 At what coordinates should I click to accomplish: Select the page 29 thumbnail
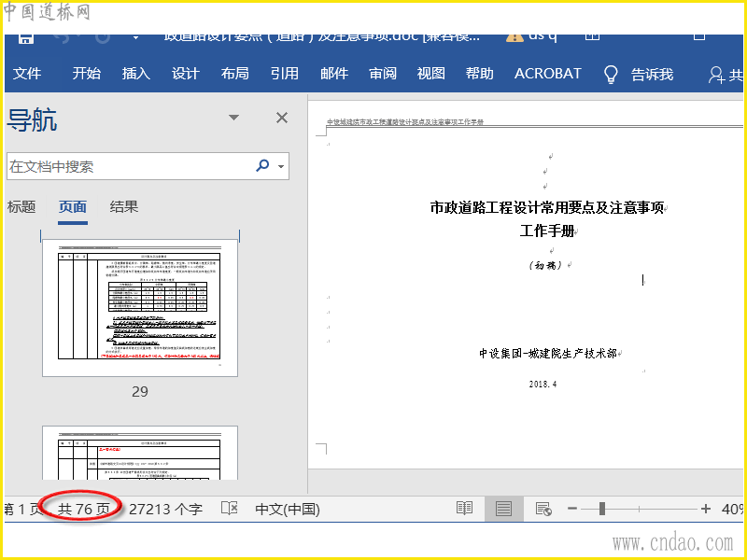[x=140, y=308]
